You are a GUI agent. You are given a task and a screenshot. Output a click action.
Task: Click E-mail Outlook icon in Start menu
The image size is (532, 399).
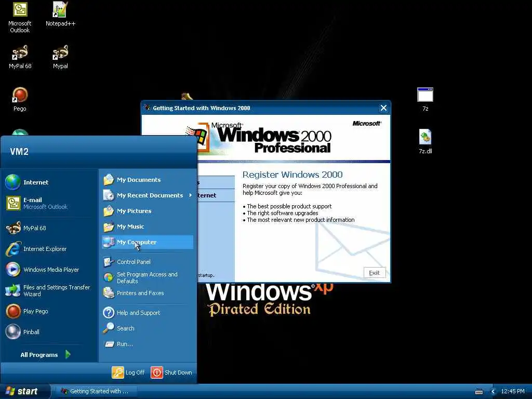pos(14,203)
